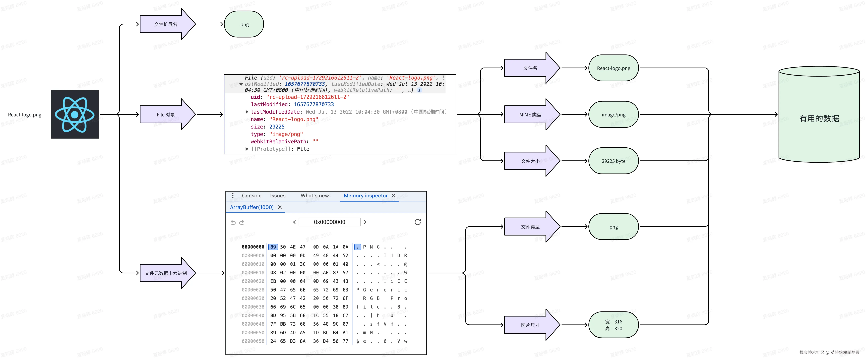Click the memory refresh icon
Viewport: 868px width, 363px height.
tap(417, 222)
